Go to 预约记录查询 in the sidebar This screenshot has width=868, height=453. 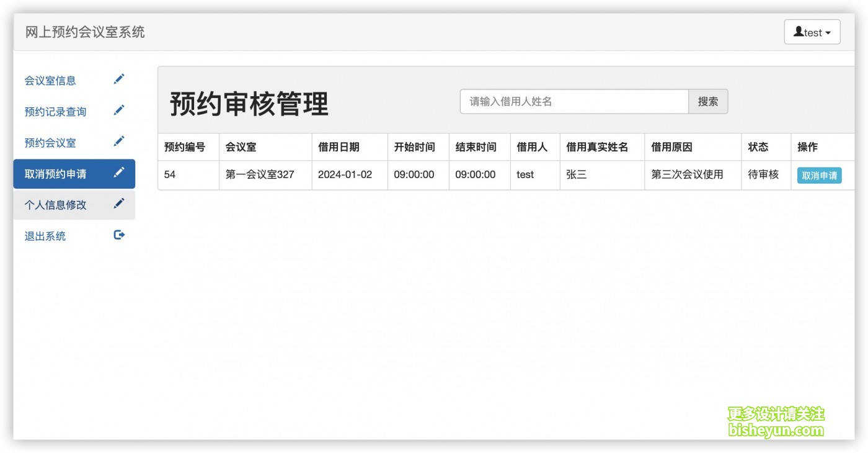tap(74, 112)
